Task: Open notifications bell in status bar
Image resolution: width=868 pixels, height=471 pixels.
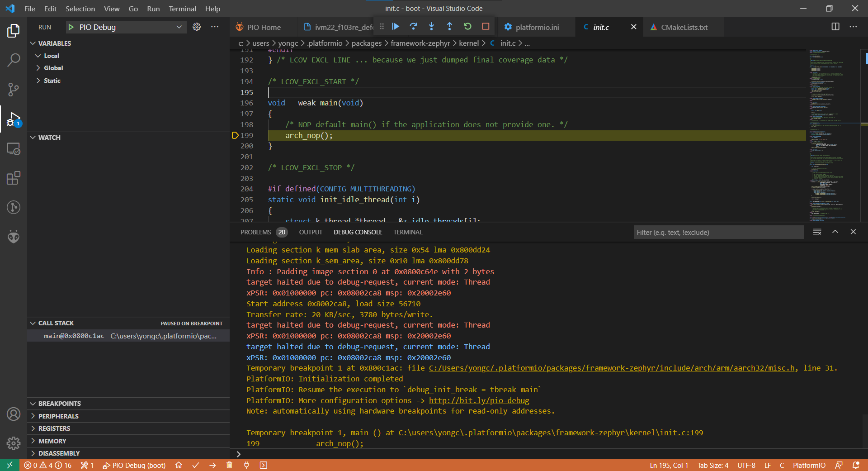Action: pyautogui.click(x=856, y=465)
